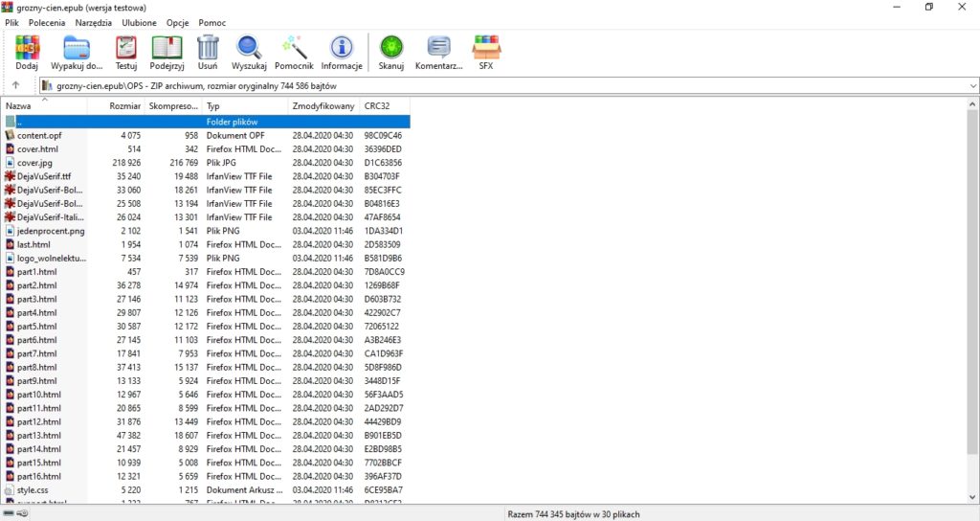Click the scrollbar down arrow
The image size is (980, 521).
pos(972,497)
